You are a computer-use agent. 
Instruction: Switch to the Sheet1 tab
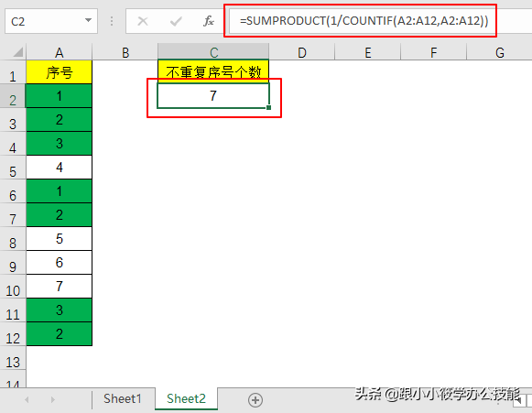(x=123, y=398)
